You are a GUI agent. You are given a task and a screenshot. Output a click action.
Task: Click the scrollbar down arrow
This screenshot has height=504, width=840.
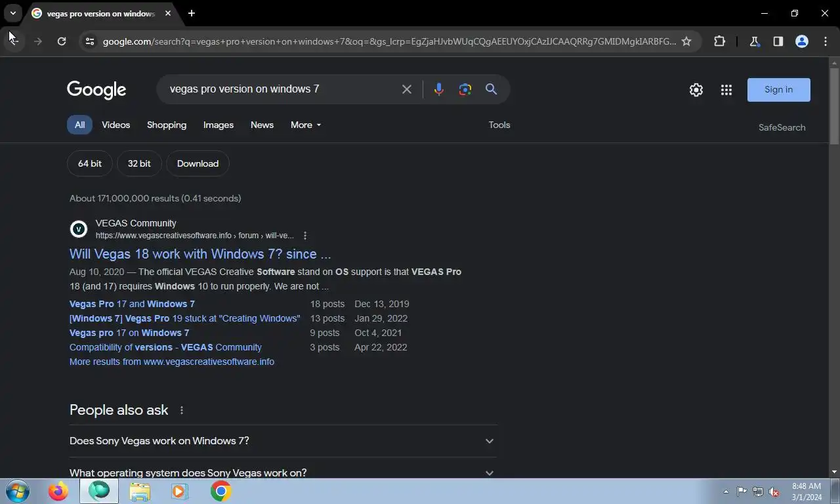[835, 472]
